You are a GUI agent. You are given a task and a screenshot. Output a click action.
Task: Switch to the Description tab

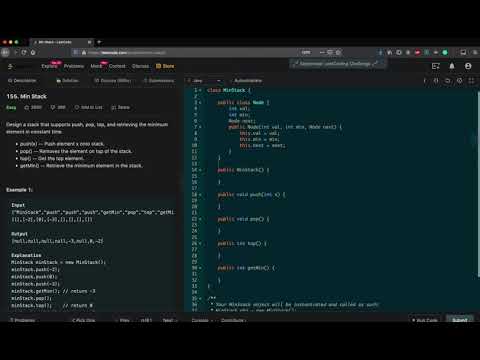pos(22,81)
